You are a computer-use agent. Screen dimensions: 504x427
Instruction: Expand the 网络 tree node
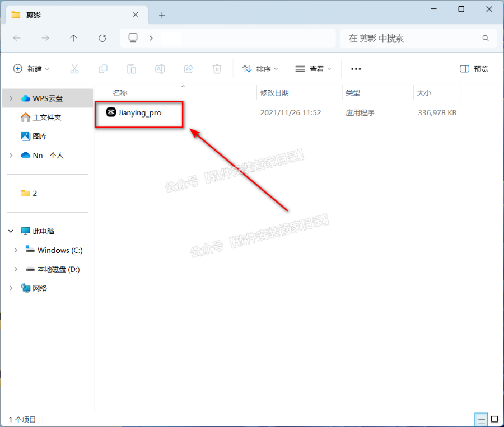coord(11,288)
